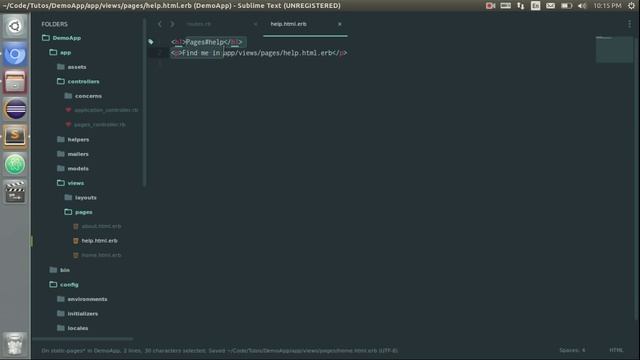Image resolution: width=640 pixels, height=360 pixels.
Task: Close the routes.rb tab
Action: point(256,24)
